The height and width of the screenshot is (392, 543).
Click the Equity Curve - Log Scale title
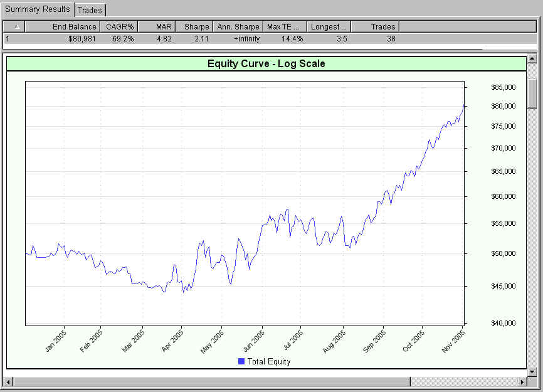pos(266,63)
